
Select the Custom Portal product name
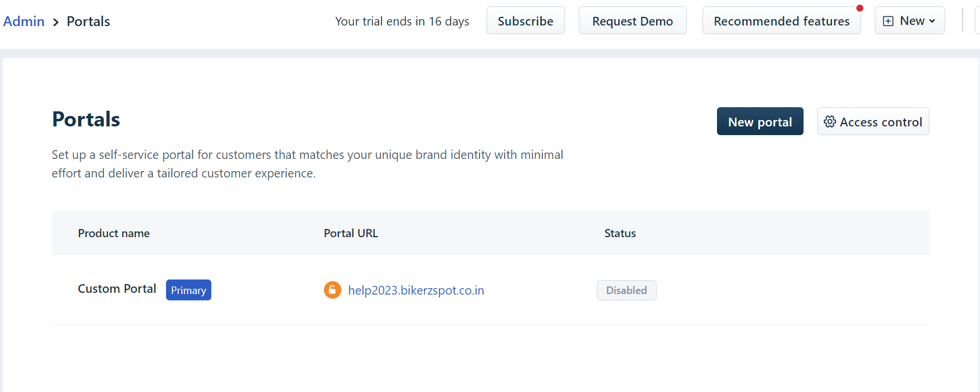(117, 289)
